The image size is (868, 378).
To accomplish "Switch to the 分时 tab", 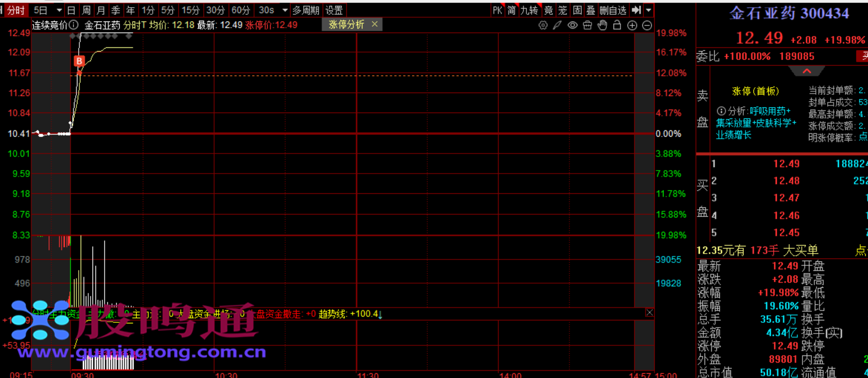I will coord(16,10).
